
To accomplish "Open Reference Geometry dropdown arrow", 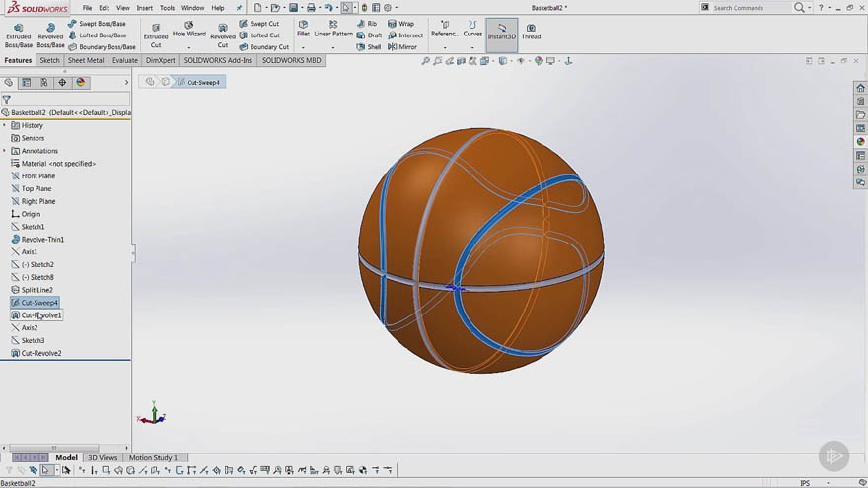I will 445,47.
